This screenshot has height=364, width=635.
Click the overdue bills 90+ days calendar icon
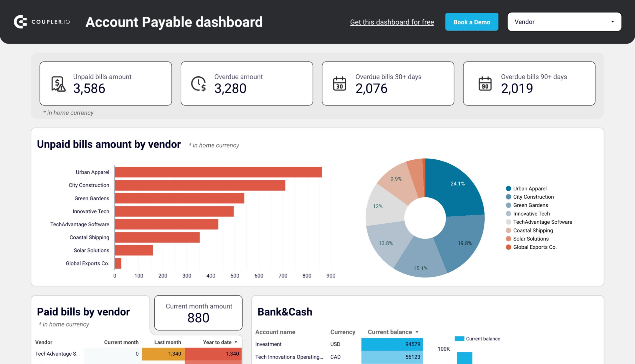(485, 84)
